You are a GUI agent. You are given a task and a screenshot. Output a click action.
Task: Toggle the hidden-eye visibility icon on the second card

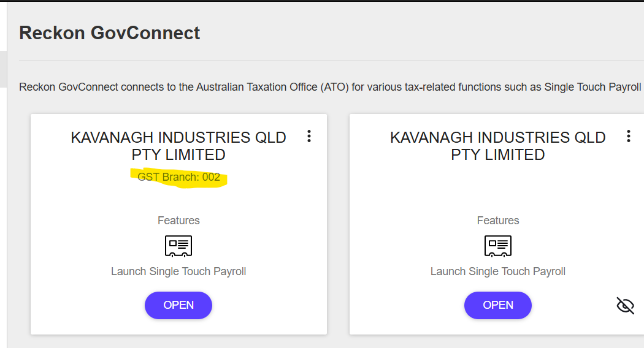[x=625, y=305]
